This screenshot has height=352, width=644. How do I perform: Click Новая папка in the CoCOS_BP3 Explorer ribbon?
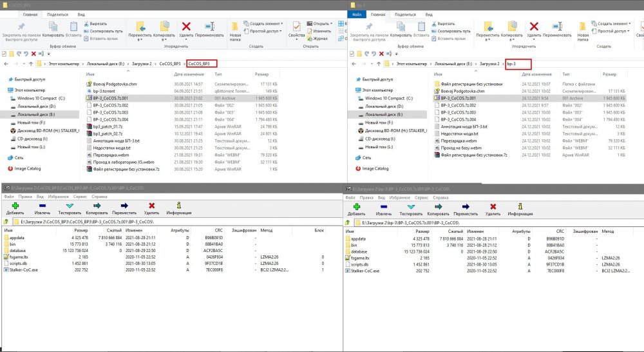pyautogui.click(x=236, y=30)
